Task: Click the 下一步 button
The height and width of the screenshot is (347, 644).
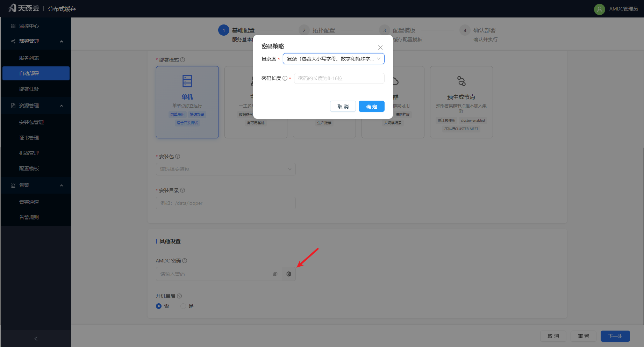Action: click(615, 336)
